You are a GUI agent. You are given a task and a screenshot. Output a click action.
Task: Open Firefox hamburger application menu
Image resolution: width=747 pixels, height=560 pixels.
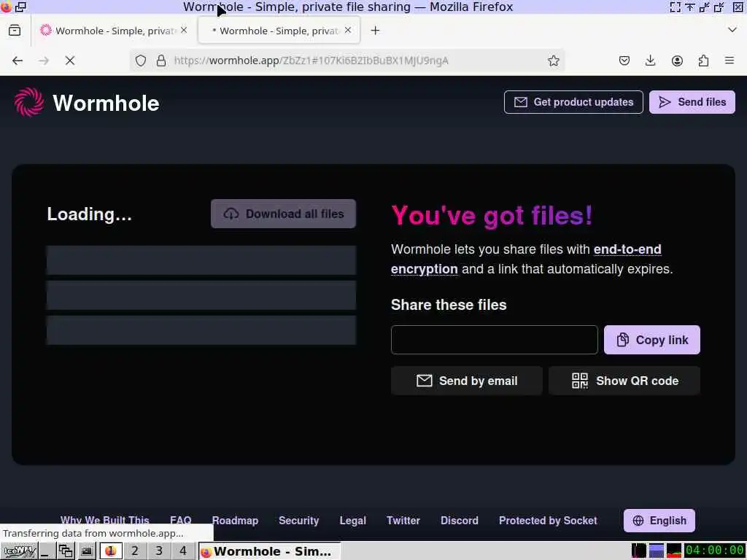[729, 61]
